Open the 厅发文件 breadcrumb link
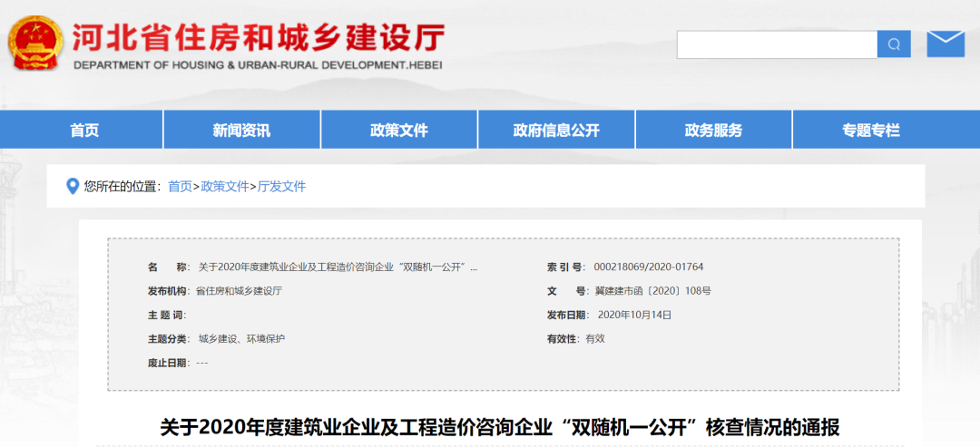Image resolution: width=980 pixels, height=447 pixels. pyautogui.click(x=281, y=187)
